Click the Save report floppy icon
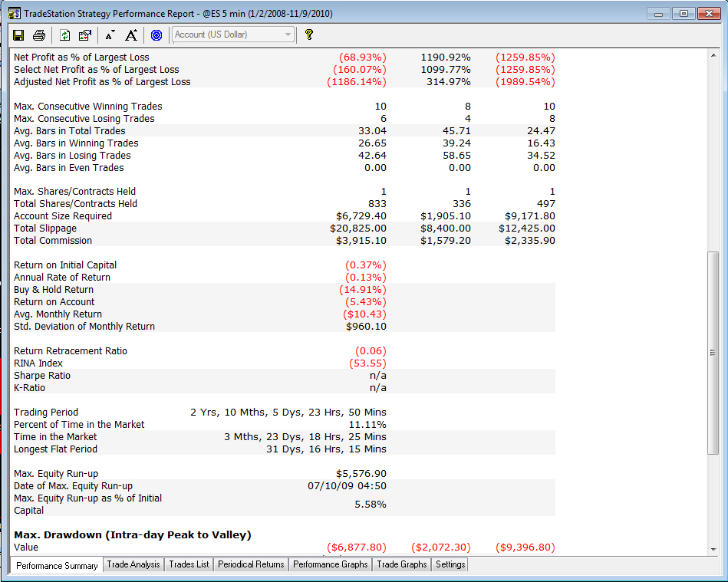 18,35
